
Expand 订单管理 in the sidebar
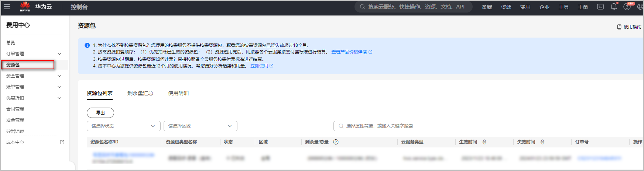click(x=59, y=54)
